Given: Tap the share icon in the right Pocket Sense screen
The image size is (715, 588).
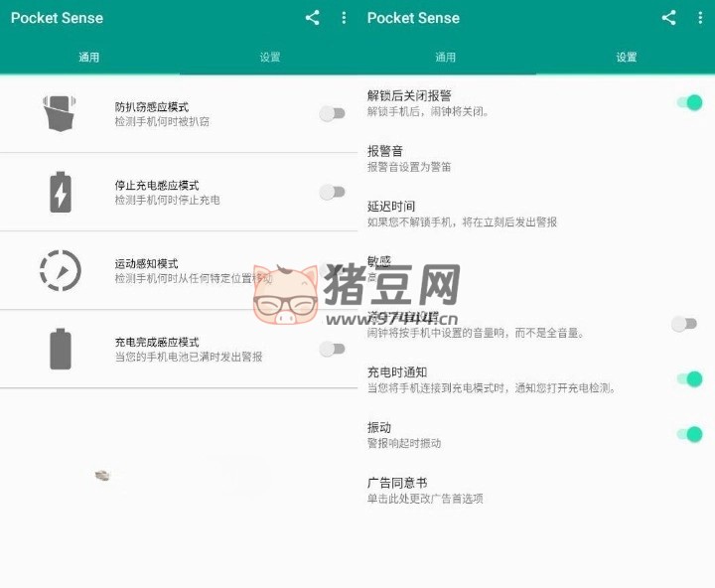Looking at the screenshot, I should [x=669, y=18].
